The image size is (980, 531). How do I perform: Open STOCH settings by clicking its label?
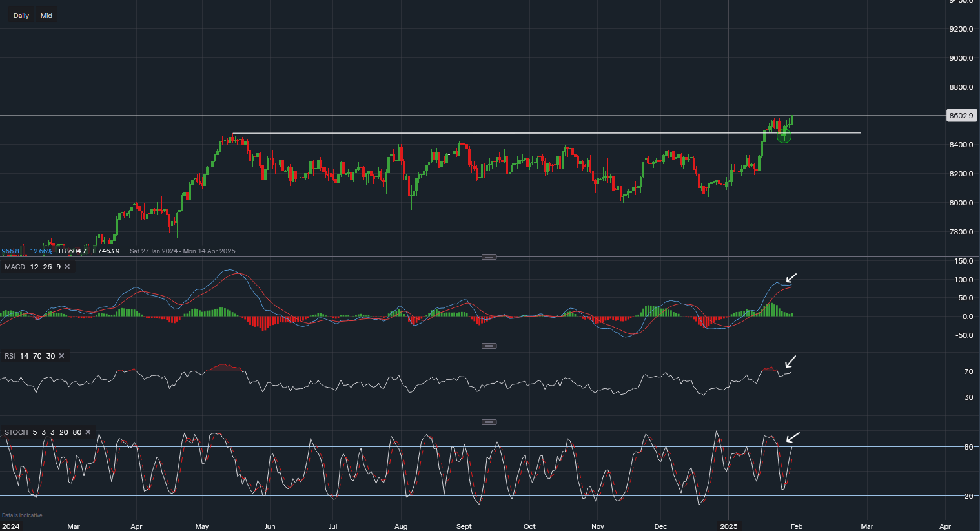(16, 432)
